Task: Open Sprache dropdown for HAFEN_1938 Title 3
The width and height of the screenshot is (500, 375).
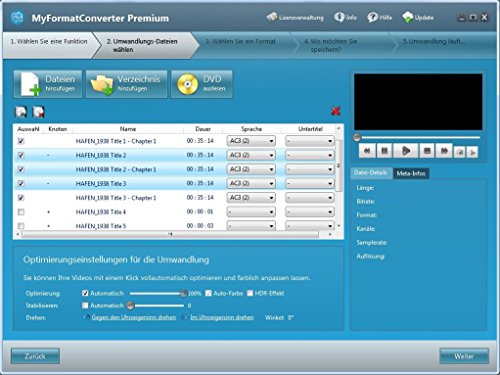Action: pyautogui.click(x=251, y=184)
